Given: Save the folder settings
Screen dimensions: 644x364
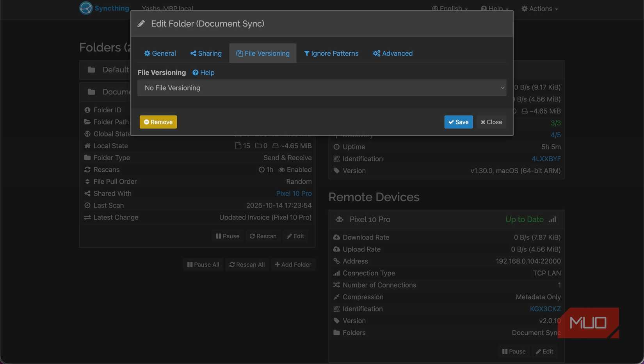Looking at the screenshot, I should coord(458,122).
